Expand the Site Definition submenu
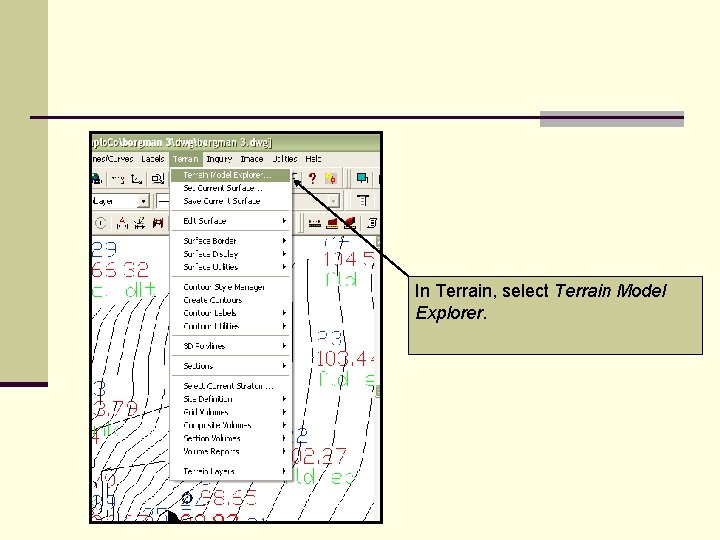 pos(231,399)
